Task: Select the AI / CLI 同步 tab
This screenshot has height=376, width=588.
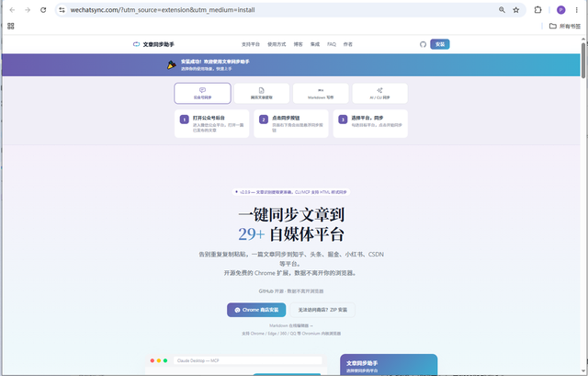Action: tap(379, 93)
